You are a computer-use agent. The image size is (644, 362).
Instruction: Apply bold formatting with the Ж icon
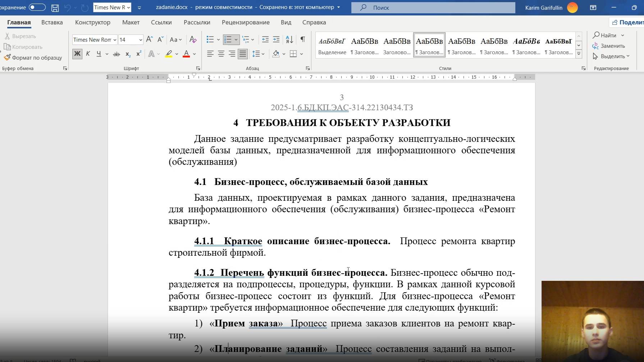[x=77, y=54]
